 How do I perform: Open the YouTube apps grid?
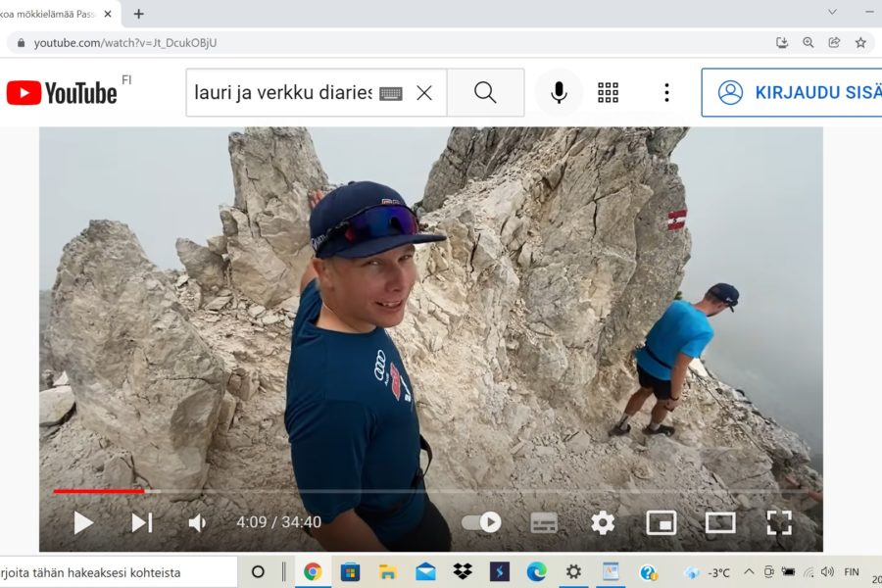pos(609,92)
